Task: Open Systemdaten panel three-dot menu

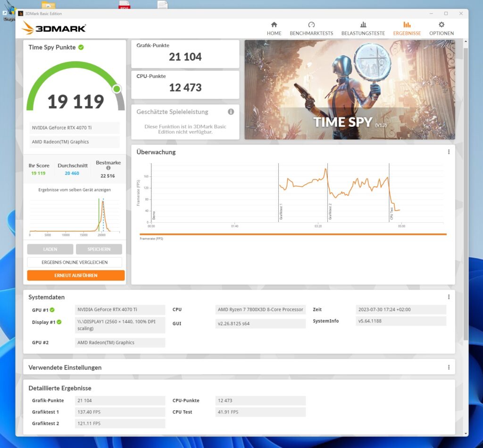Action: click(449, 297)
